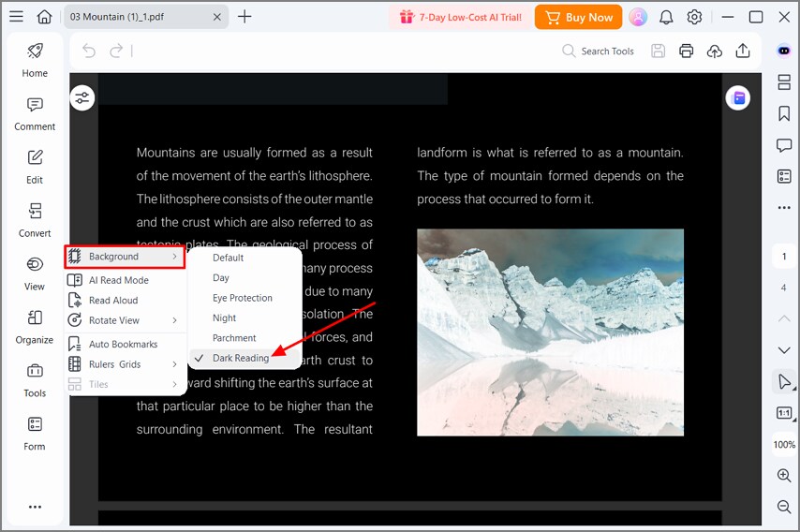This screenshot has width=800, height=532.
Task: Open the Organize sidebar tool
Action: point(35,327)
